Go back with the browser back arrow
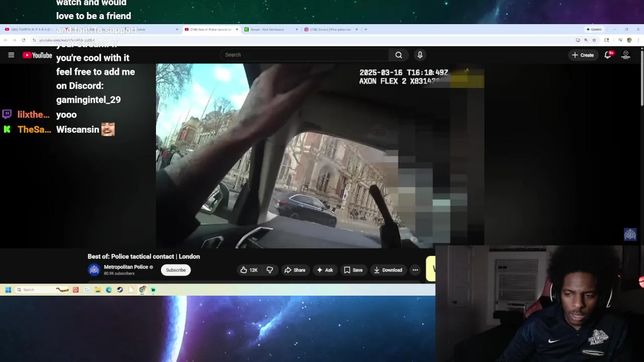Image resolution: width=644 pixels, height=362 pixels. [x=6, y=40]
